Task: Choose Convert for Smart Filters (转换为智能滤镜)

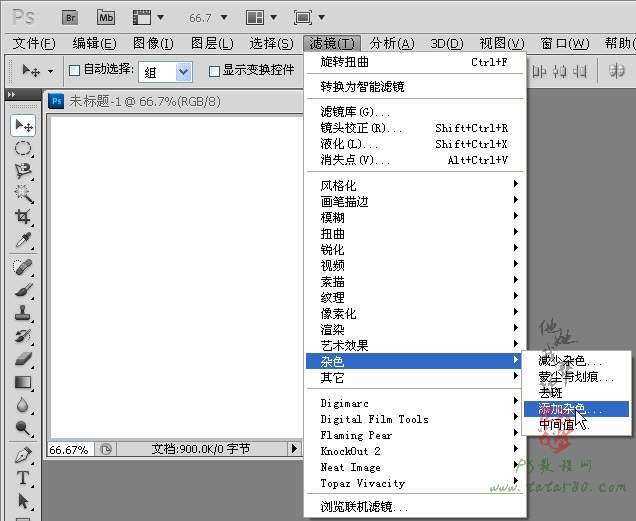Action: coord(415,86)
